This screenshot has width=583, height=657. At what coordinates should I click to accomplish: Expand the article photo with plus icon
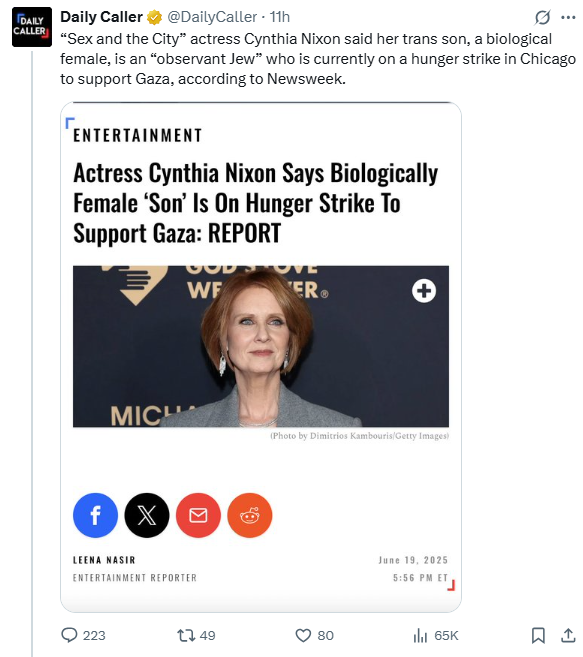tap(424, 291)
